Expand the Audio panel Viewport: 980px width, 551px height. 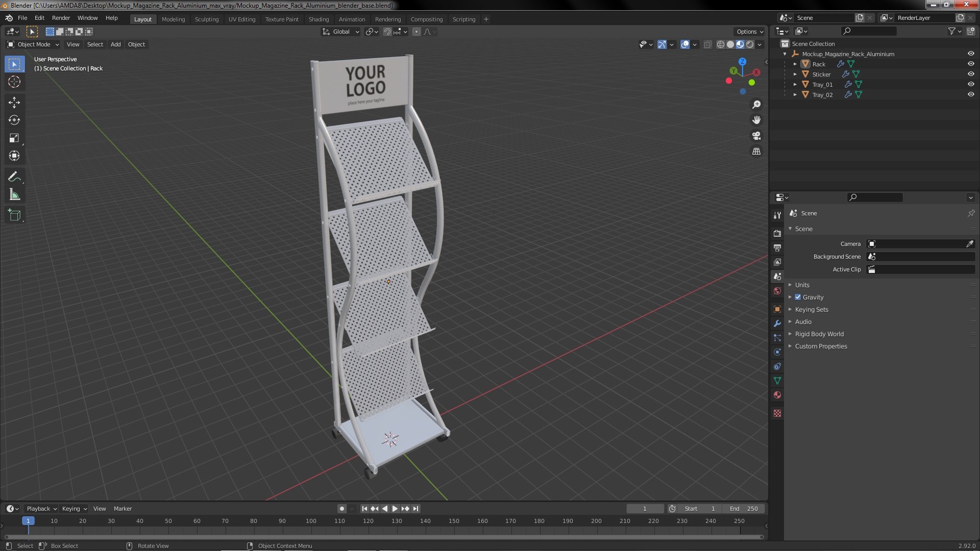803,321
